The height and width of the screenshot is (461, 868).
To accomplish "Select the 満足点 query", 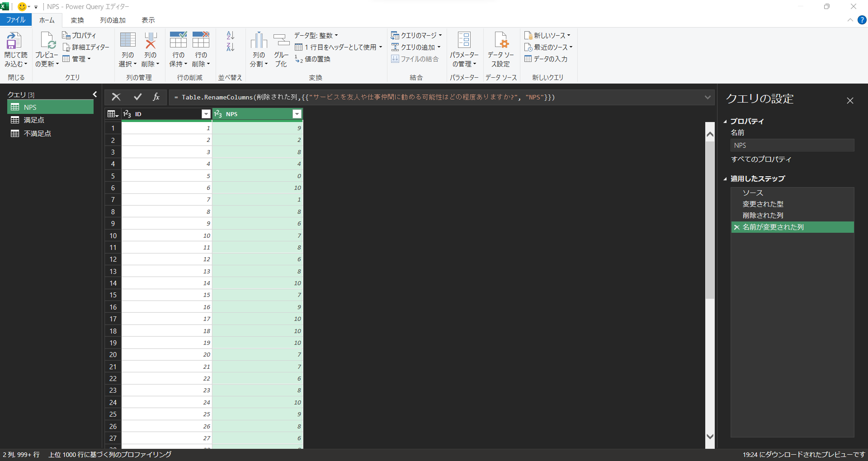I will coord(51,120).
